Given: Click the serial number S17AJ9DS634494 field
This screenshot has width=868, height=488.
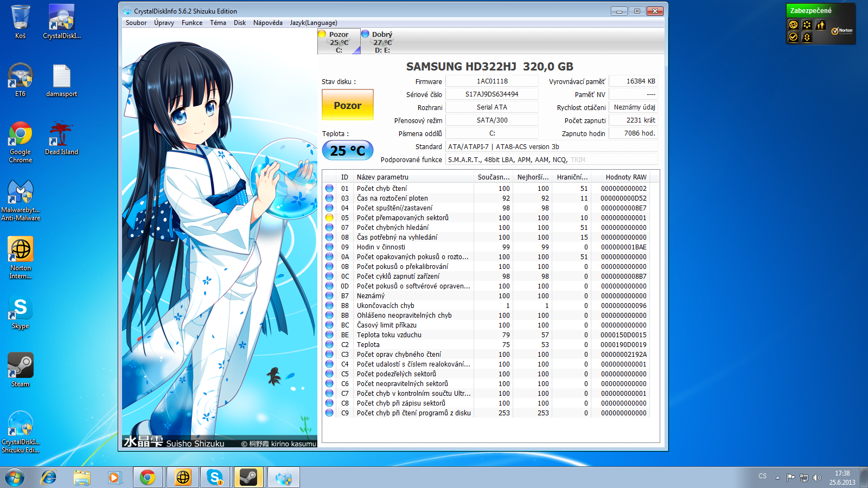Looking at the screenshot, I should [x=492, y=94].
